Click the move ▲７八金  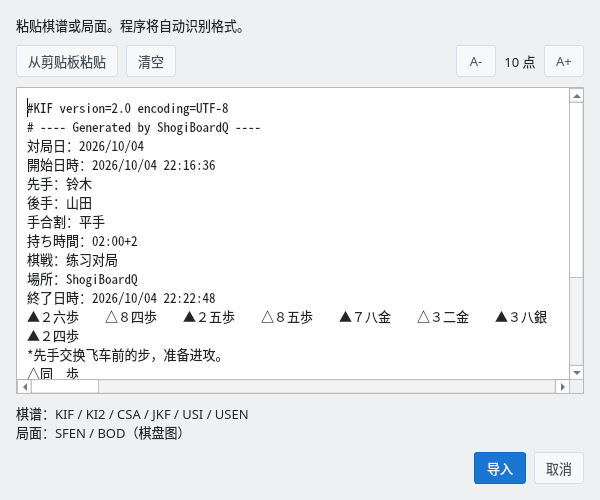[365, 317]
